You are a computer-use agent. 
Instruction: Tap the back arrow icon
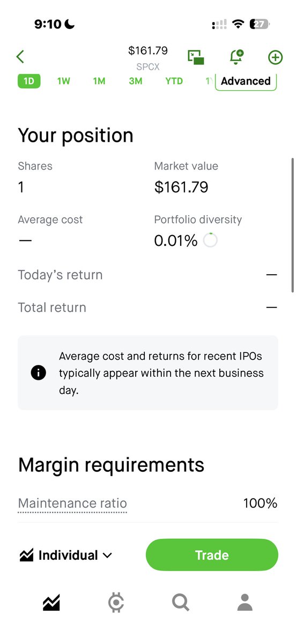(20, 57)
